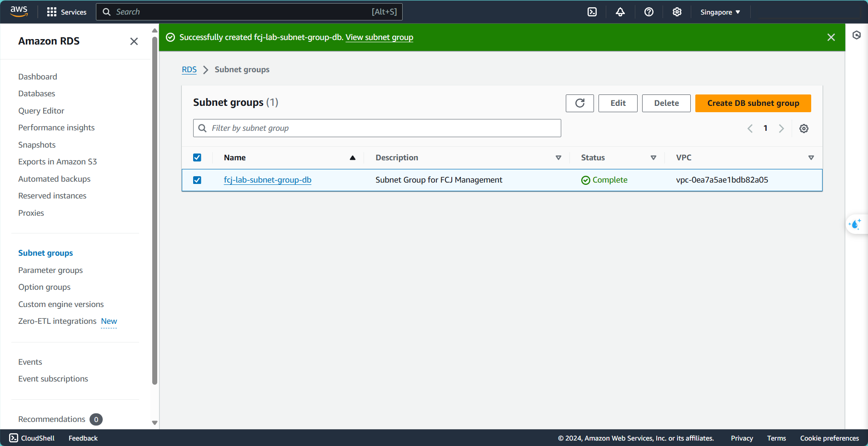Click the New badge beside Zero-ETL integrations
868x446 pixels.
point(109,322)
